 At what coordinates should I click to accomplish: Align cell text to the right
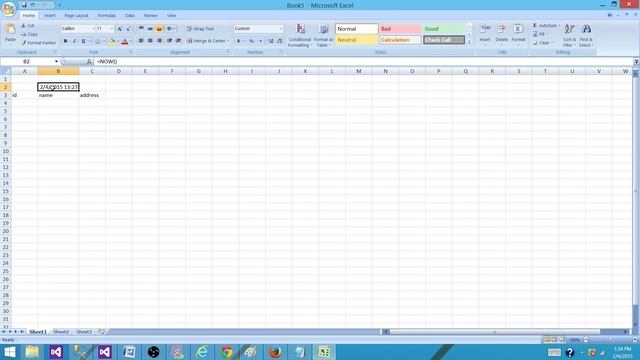(x=159, y=41)
